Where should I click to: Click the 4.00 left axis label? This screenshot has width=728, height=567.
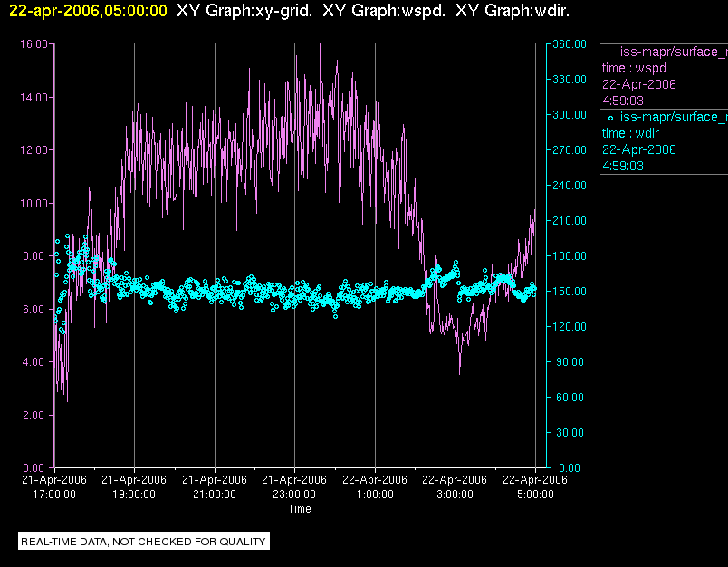(35, 362)
